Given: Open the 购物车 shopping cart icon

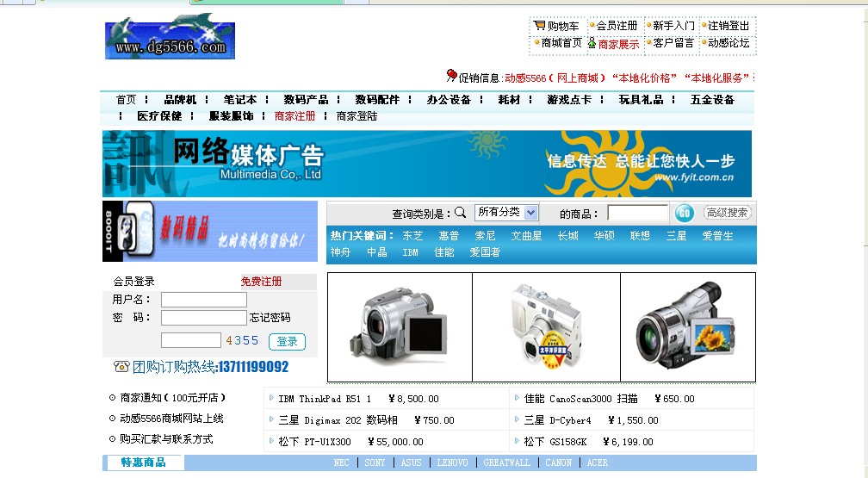Looking at the screenshot, I should click(539, 26).
